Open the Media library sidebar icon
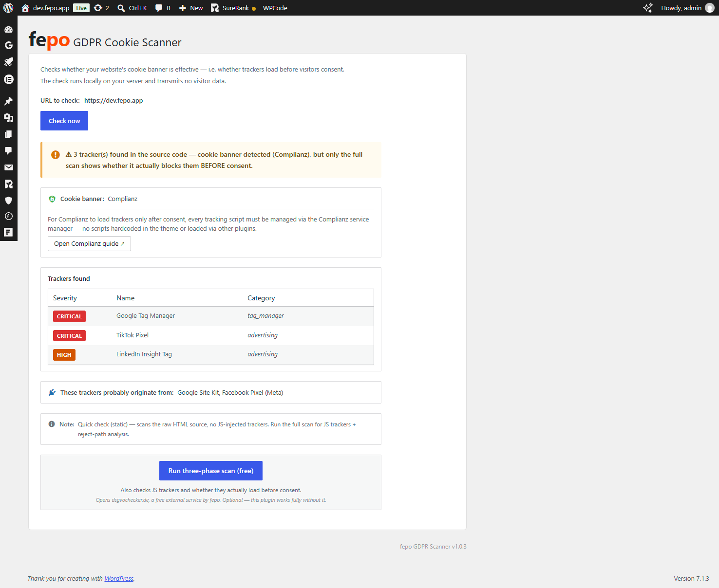Screen dimensions: 719x588 click(x=8, y=118)
